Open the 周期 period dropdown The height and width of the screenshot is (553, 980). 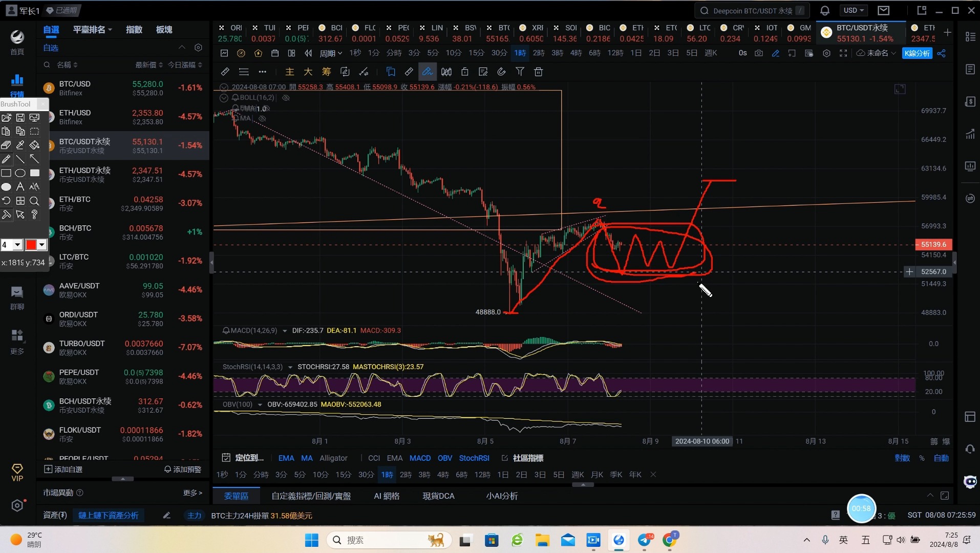331,53
